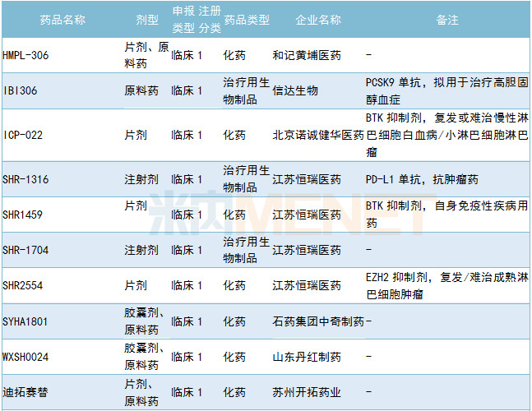Click company cell 信达生物
The height and width of the screenshot is (411, 532).
[x=295, y=91]
